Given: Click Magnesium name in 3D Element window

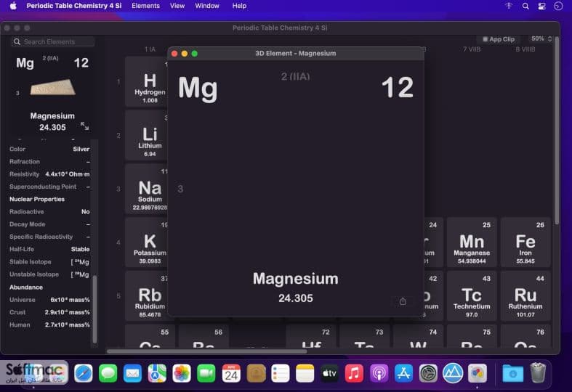Looking at the screenshot, I should tap(296, 279).
